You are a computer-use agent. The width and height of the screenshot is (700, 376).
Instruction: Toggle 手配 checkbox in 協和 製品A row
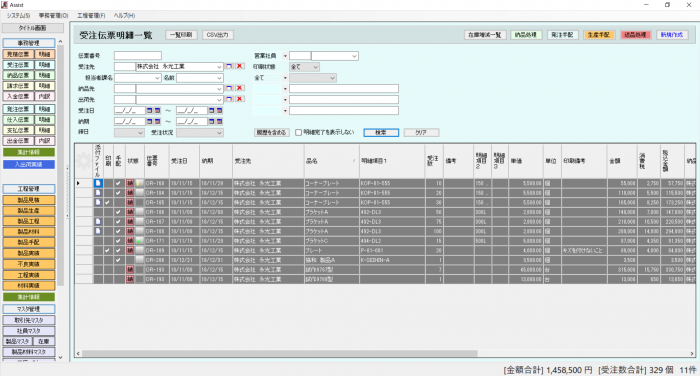coord(118,260)
